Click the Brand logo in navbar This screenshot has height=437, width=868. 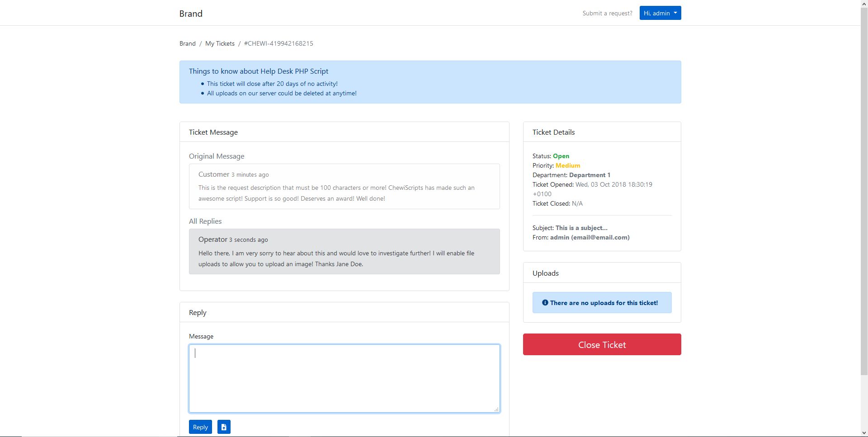(x=191, y=14)
